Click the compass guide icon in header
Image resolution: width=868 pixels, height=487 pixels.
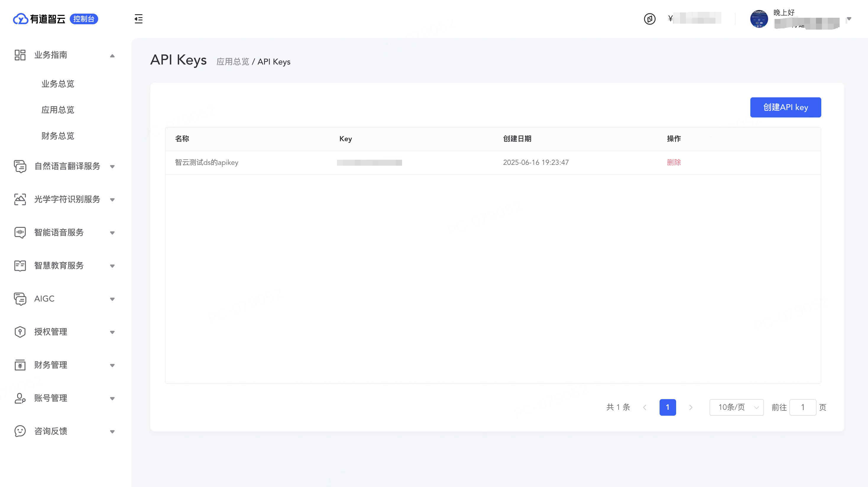point(649,19)
